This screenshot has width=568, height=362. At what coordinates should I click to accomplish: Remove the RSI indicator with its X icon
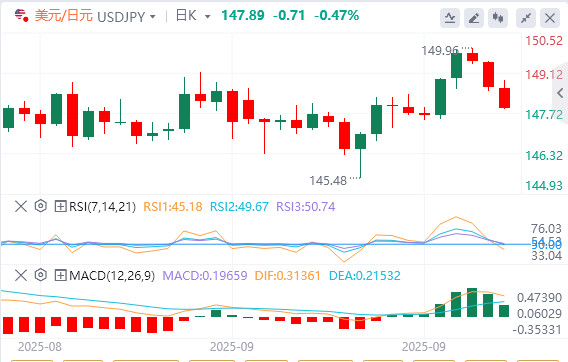[21, 207]
